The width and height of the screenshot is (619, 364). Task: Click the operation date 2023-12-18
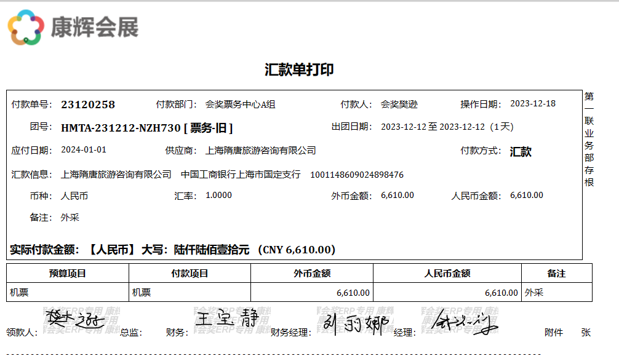pos(533,103)
